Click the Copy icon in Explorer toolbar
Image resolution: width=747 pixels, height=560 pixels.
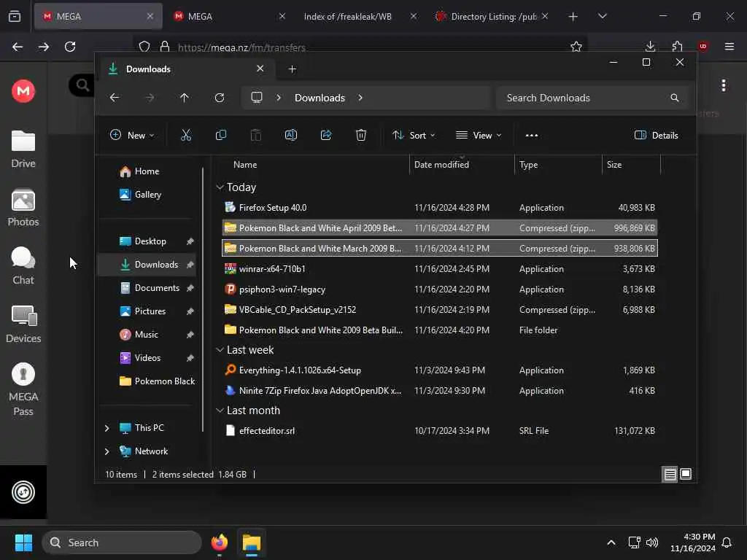coord(220,135)
